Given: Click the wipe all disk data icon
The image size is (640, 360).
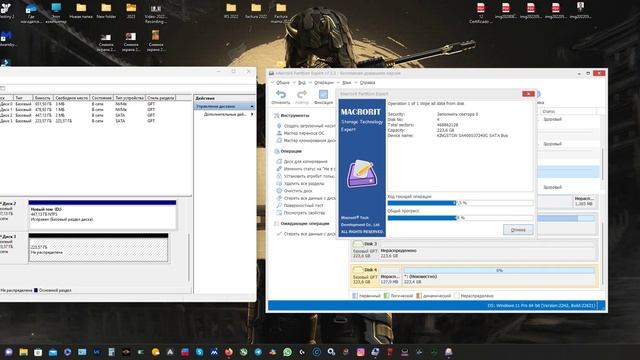Looking at the screenshot, I should (x=279, y=198).
